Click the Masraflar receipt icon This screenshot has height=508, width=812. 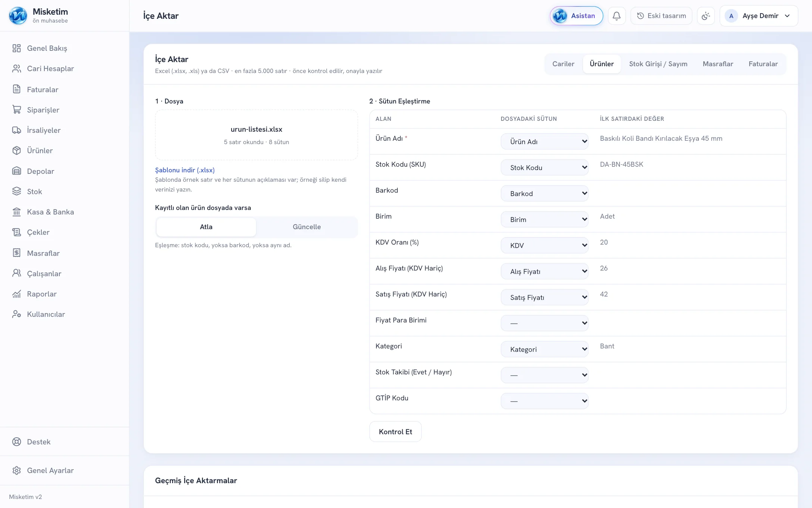pos(17,253)
